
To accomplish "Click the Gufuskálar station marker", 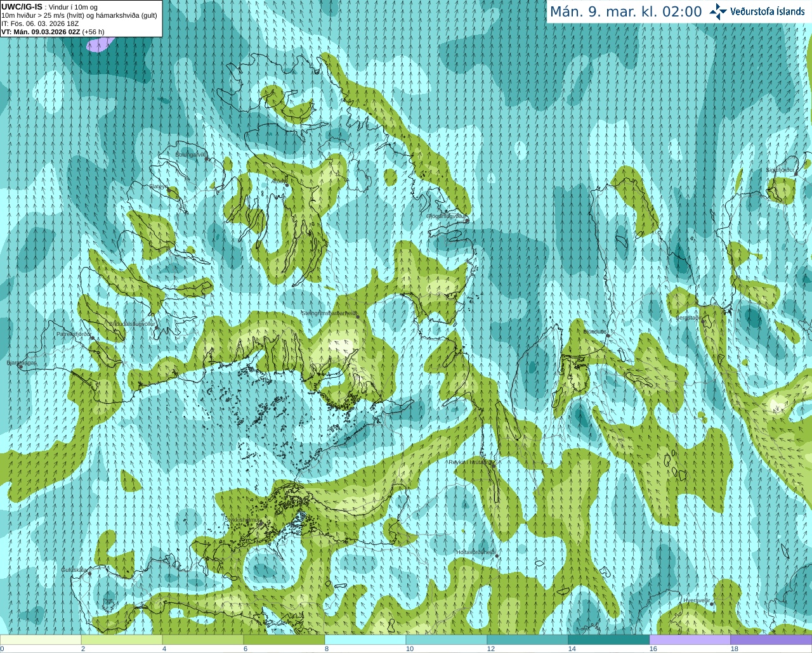I will coord(89,573).
